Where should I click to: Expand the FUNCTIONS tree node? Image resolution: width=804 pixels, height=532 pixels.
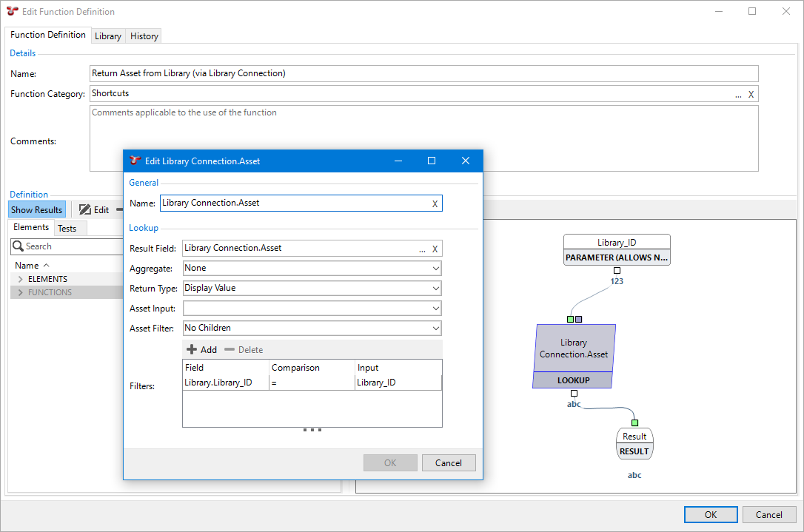pyautogui.click(x=20, y=292)
